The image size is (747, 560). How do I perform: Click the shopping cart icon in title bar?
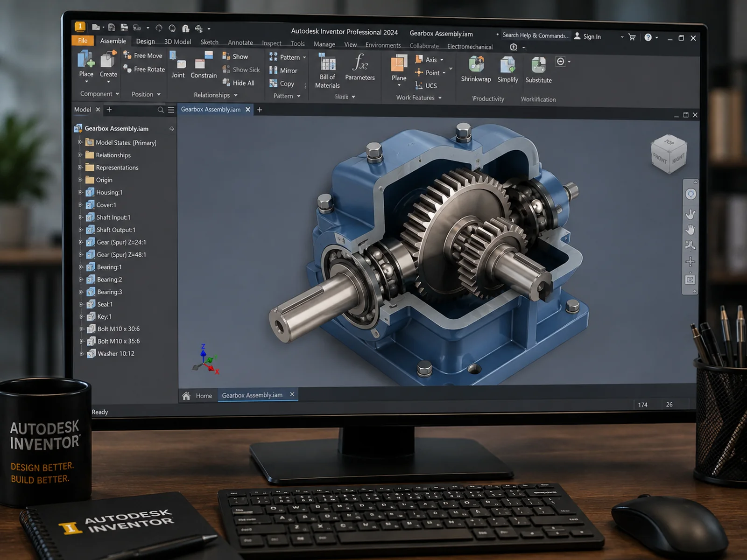pyautogui.click(x=632, y=37)
